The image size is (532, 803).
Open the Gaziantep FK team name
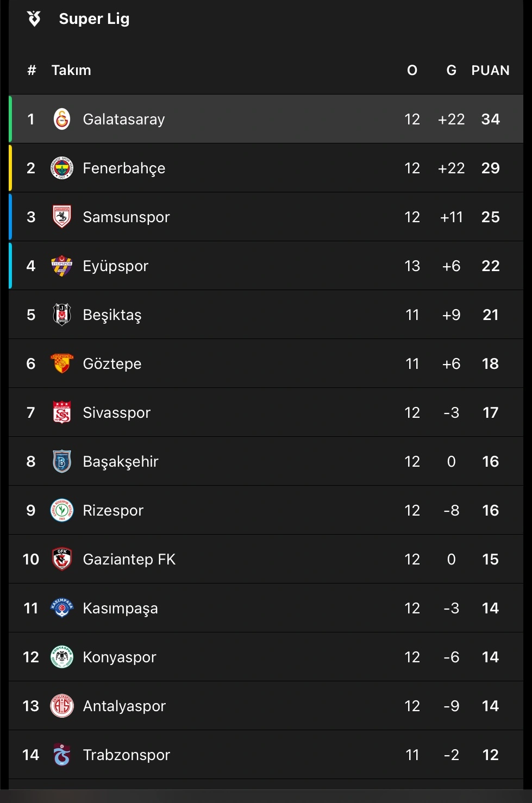coord(129,559)
